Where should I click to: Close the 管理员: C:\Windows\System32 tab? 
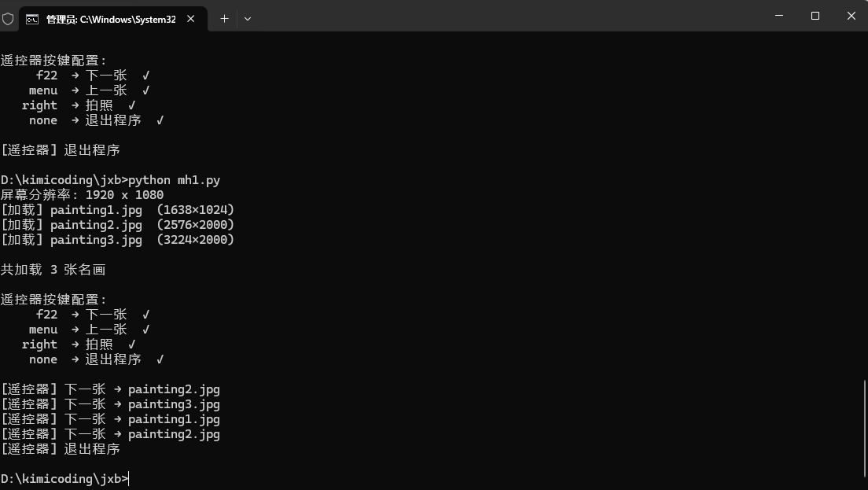point(191,19)
